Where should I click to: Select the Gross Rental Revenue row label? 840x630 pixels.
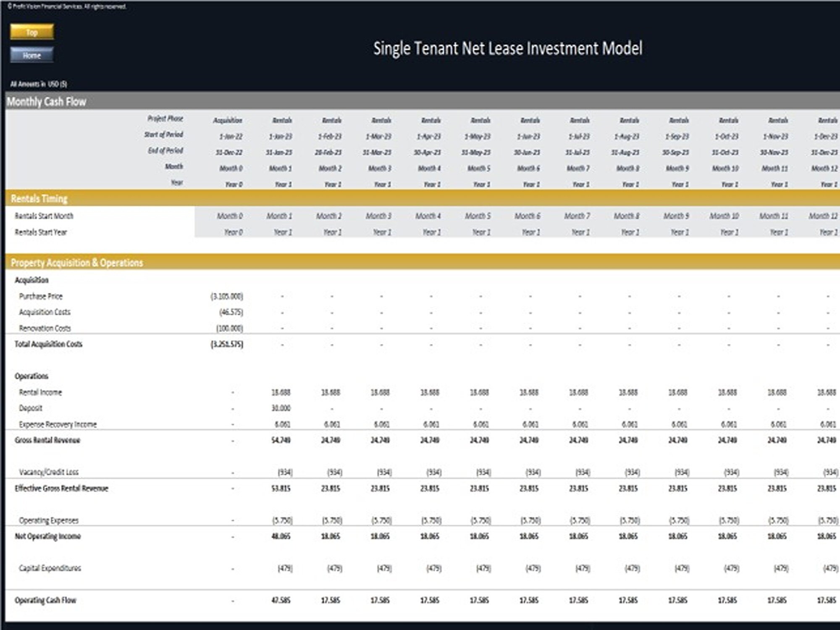pos(47,440)
